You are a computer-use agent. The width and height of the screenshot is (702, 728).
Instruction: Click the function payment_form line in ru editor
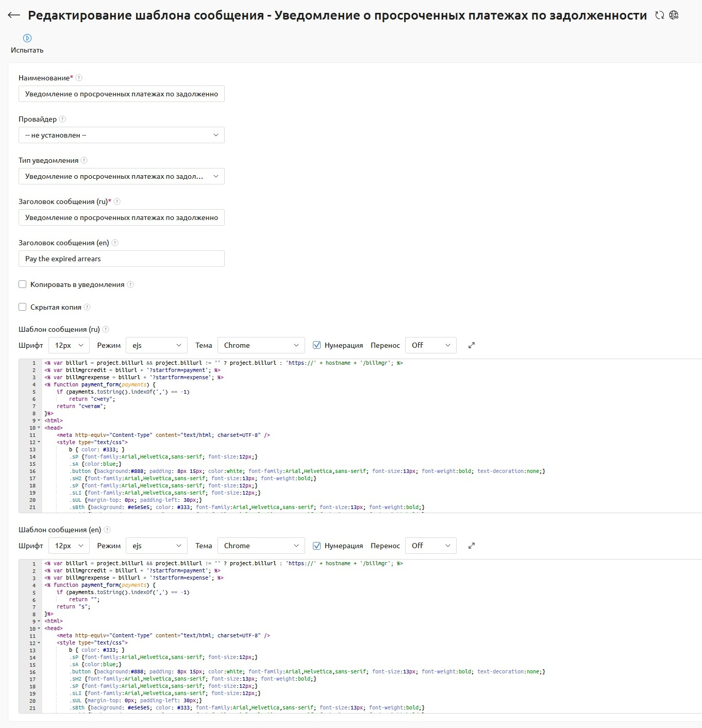tap(100, 384)
